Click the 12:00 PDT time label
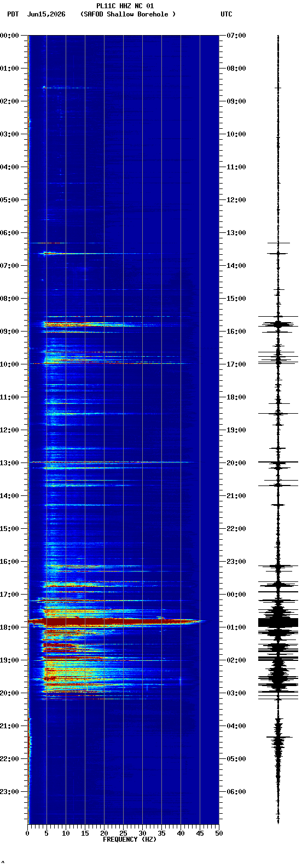 [9, 430]
